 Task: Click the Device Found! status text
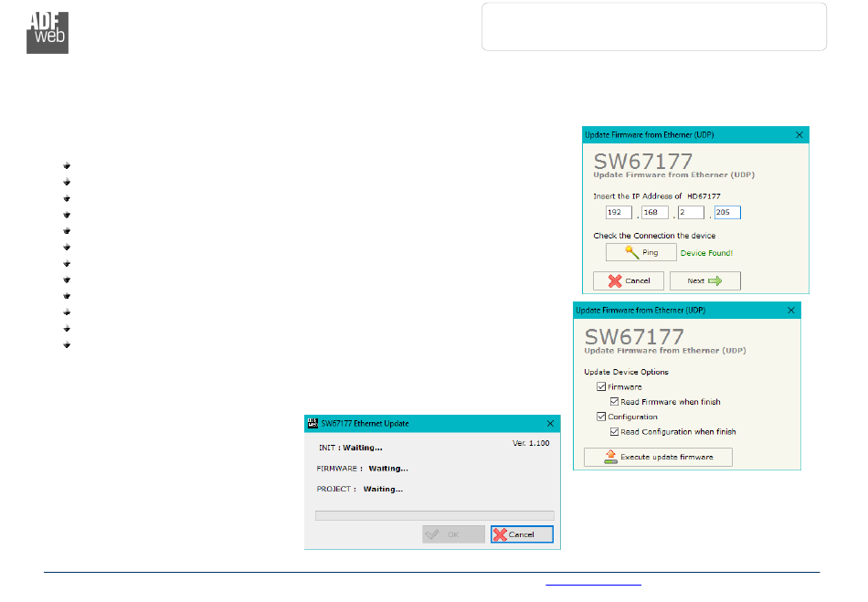coord(706,253)
